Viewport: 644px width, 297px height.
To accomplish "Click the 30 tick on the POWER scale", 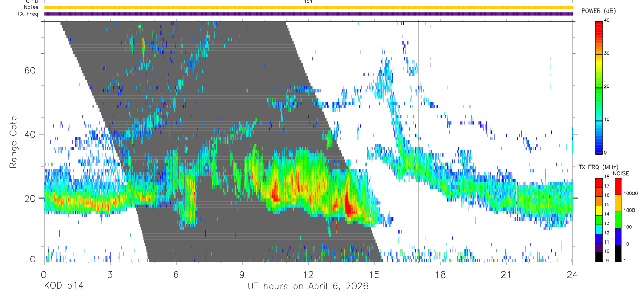I will (607, 53).
